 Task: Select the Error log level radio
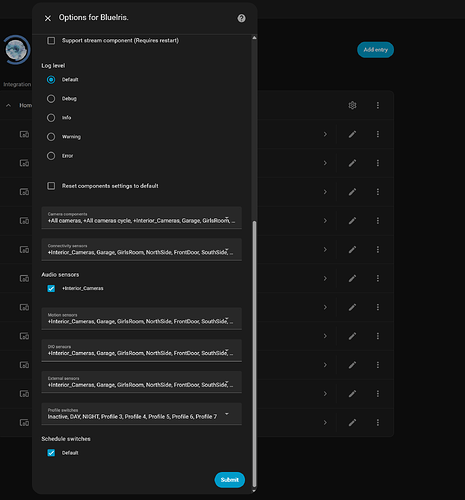point(51,156)
